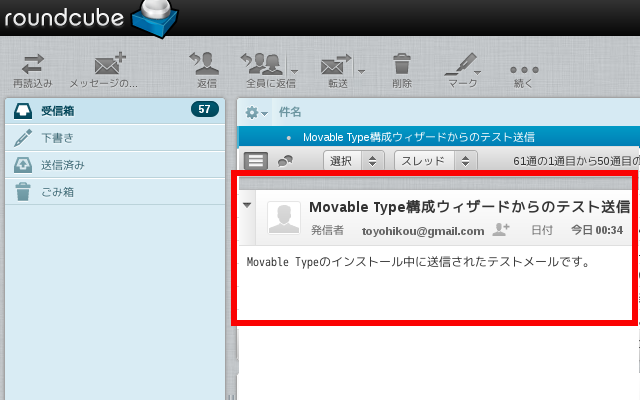Click the sender address toyohikou@gmail.com
640x400 pixels.
422,231
